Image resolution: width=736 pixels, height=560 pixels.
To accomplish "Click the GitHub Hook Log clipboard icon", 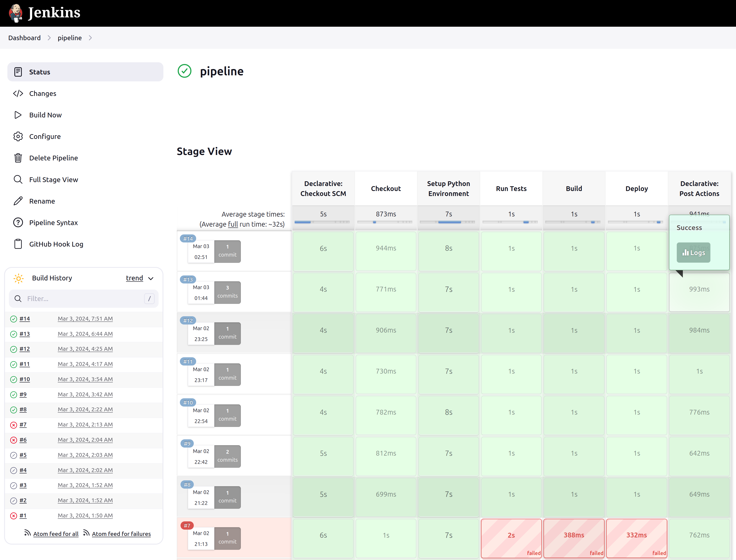I will pos(18,244).
